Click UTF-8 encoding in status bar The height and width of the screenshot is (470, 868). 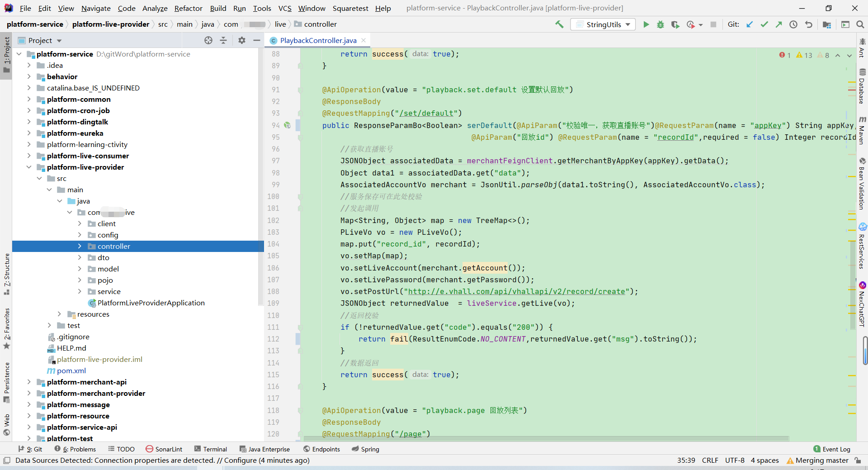point(735,460)
